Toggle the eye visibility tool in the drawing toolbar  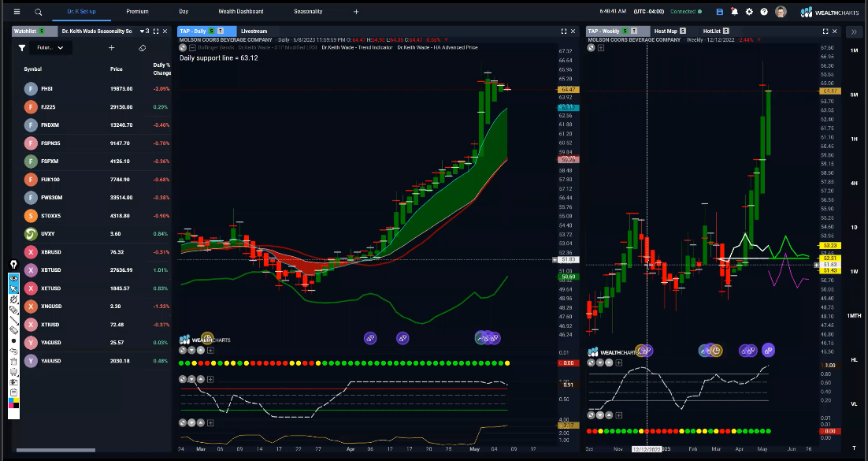pyautogui.click(x=14, y=278)
